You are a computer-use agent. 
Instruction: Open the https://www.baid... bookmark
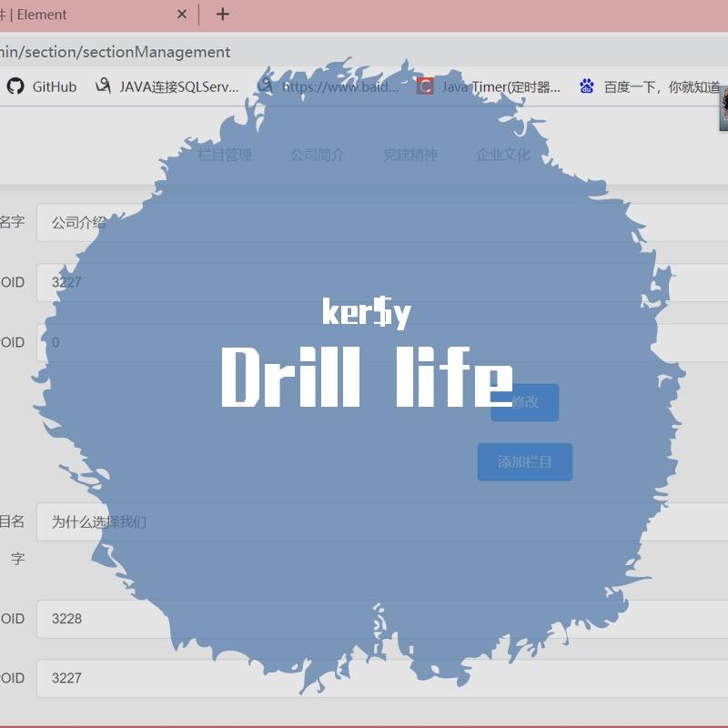coord(329,86)
